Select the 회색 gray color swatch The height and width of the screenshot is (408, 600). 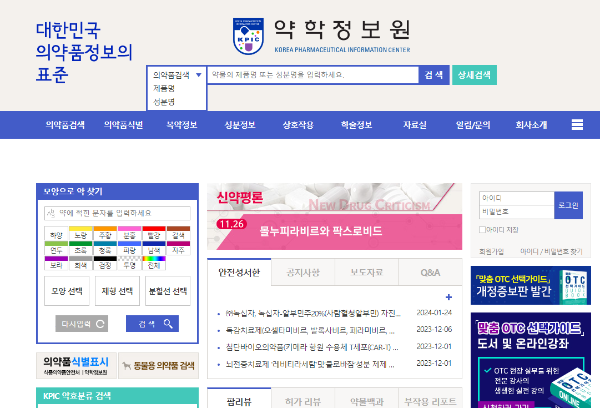[81, 263]
